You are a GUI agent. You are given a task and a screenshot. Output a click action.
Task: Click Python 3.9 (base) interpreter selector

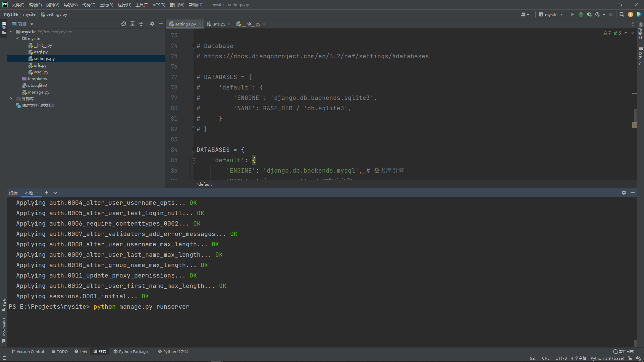pyautogui.click(x=607, y=358)
